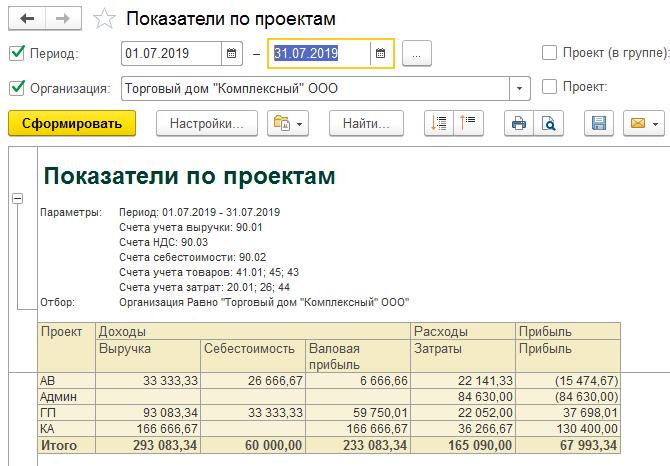Collapse the parameters section minus toggle
Viewport: 670px width, 466px height.
click(x=18, y=199)
